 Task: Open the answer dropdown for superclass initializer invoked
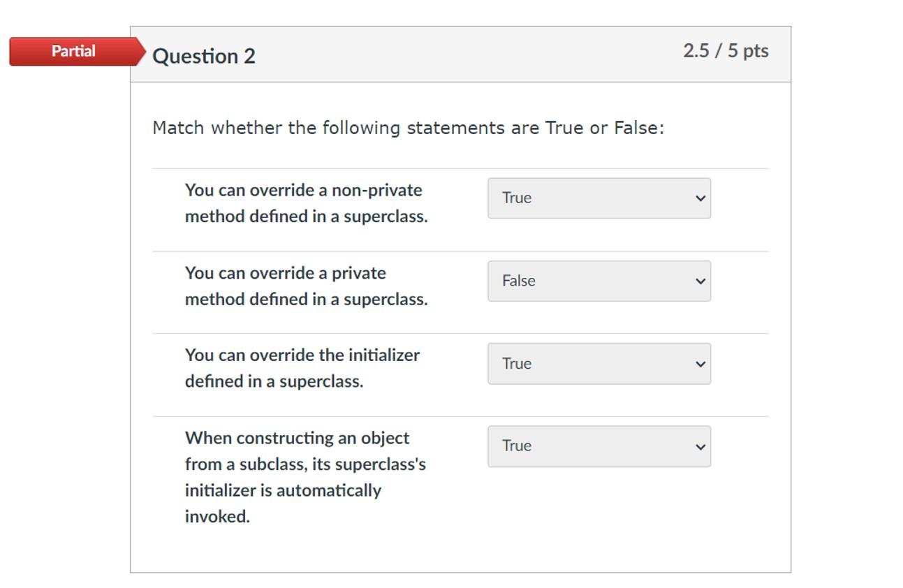599,447
